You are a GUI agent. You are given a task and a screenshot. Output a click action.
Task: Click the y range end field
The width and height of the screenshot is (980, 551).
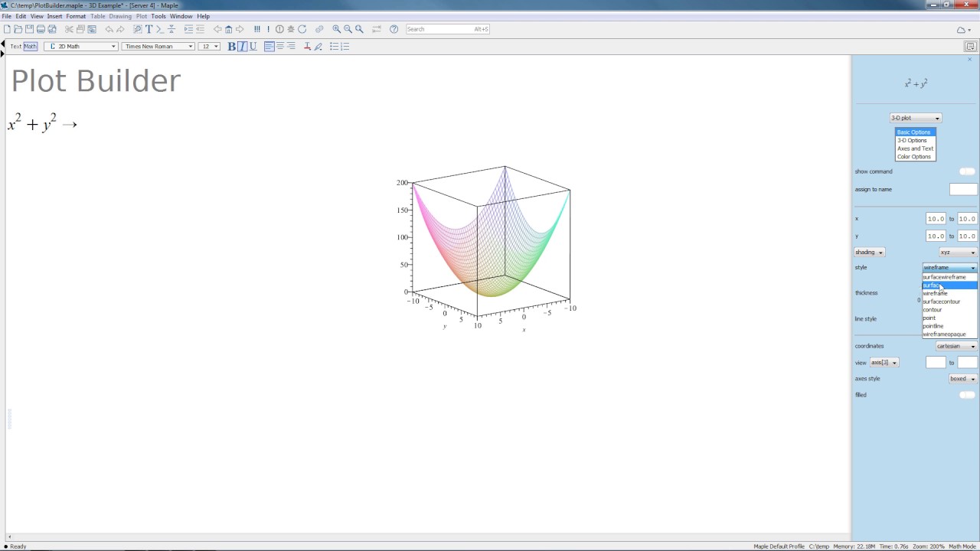click(967, 236)
